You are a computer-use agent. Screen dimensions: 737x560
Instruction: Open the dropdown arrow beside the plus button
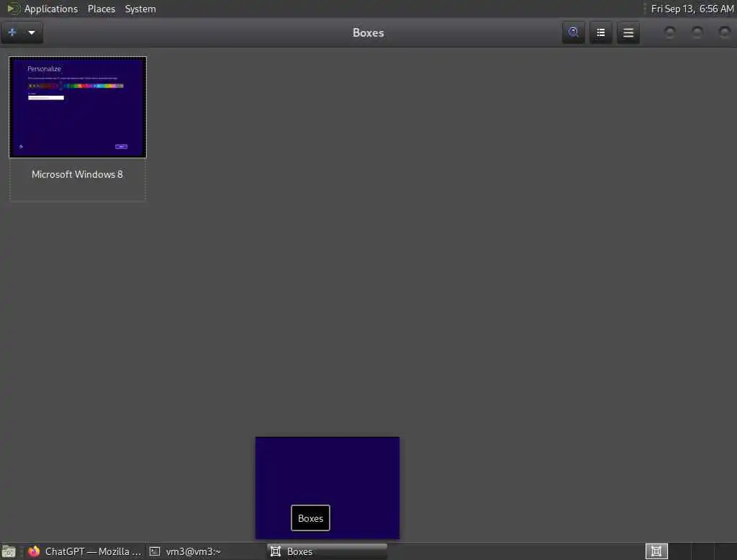pyautogui.click(x=32, y=32)
